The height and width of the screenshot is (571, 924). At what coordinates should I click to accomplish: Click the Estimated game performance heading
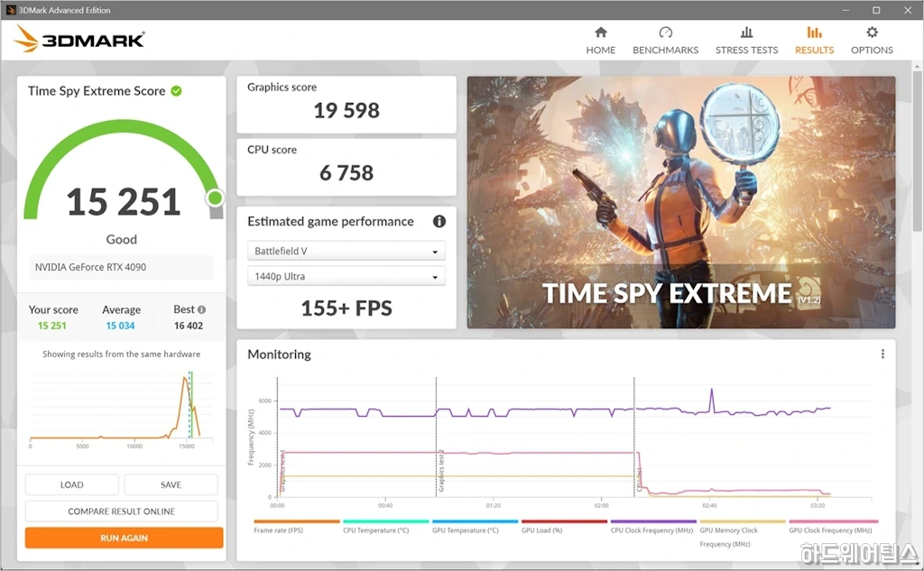(x=330, y=222)
